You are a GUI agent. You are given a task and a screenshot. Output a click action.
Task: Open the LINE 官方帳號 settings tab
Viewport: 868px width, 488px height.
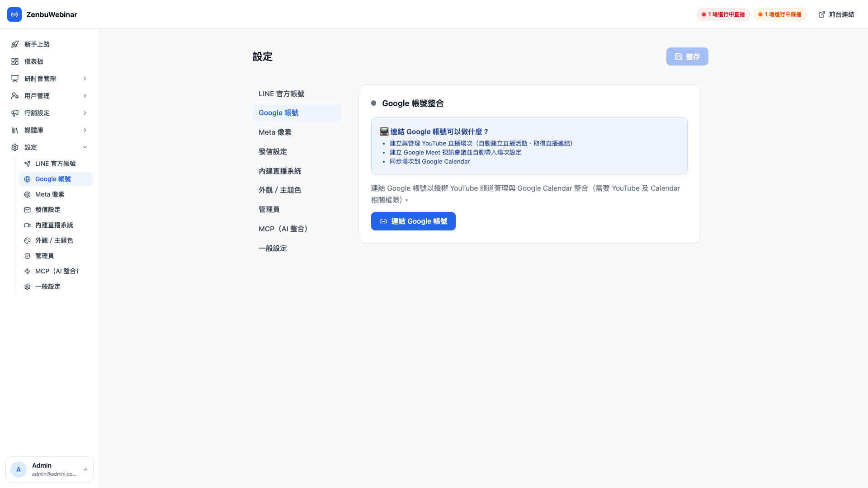pos(297,94)
